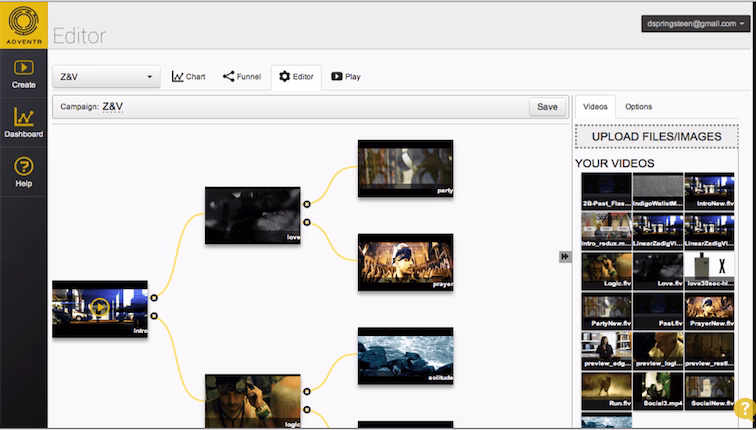The image size is (756, 430).
Task: Collapse the videos panel with the double-arrow icon
Action: click(x=565, y=256)
